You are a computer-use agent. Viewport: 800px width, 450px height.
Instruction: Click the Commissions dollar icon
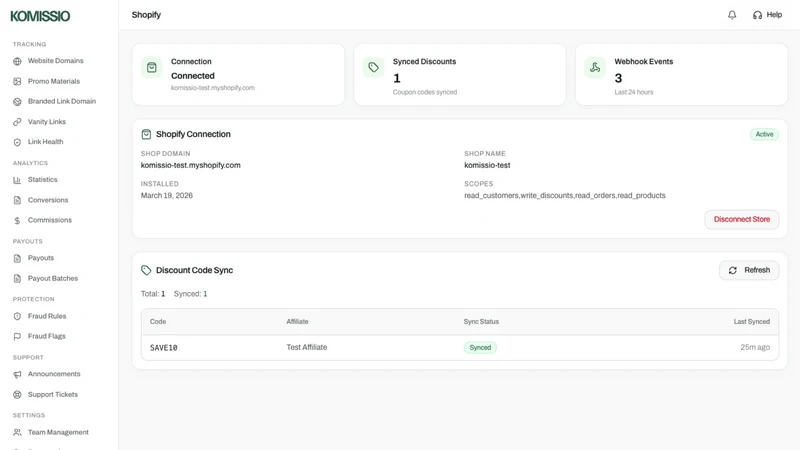(17, 220)
